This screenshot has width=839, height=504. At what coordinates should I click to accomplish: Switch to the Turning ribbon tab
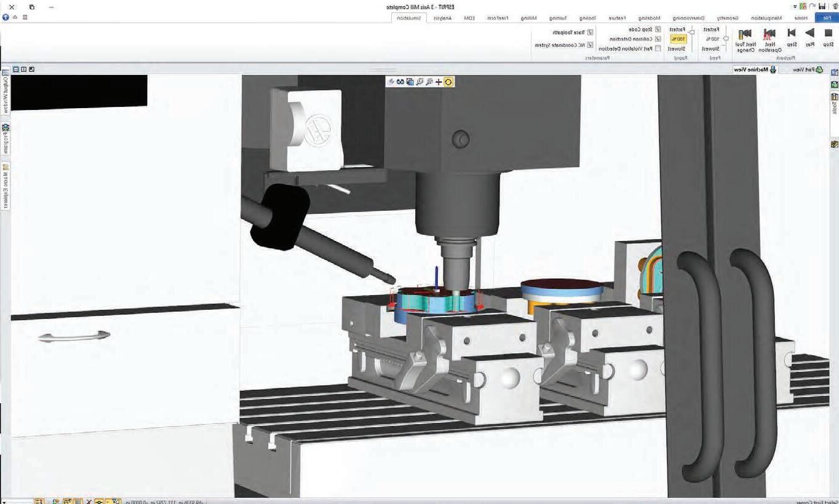click(558, 18)
